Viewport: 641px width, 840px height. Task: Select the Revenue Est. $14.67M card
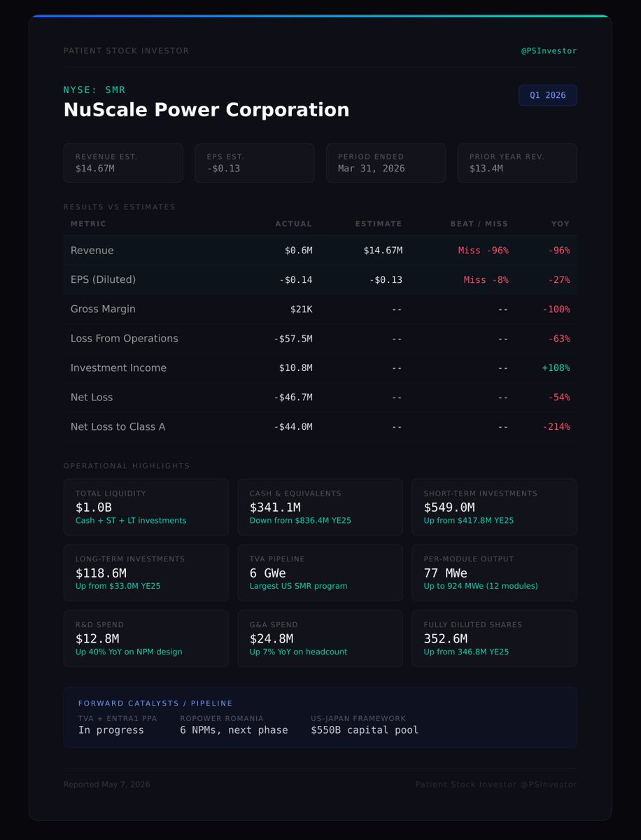click(123, 163)
